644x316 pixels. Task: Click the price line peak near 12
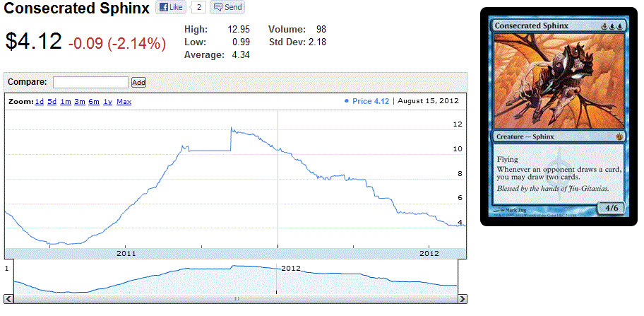[232, 129]
